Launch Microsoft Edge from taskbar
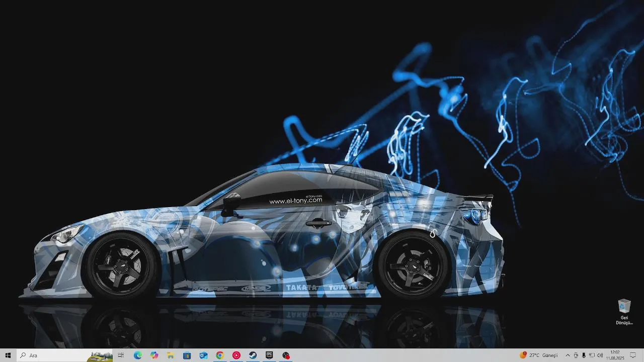The height and width of the screenshot is (362, 644). click(138, 355)
